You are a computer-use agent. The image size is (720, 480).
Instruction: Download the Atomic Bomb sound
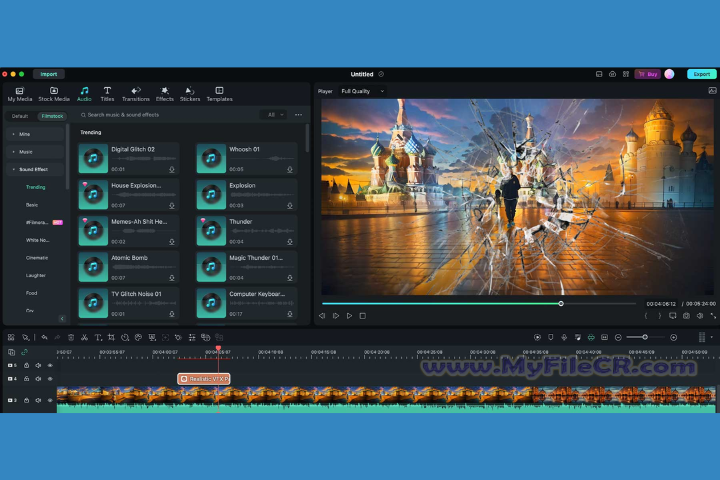click(x=172, y=278)
